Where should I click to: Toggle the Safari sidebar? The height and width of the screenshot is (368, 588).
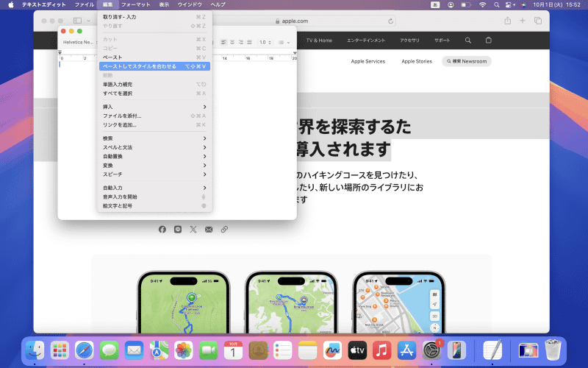[78, 21]
